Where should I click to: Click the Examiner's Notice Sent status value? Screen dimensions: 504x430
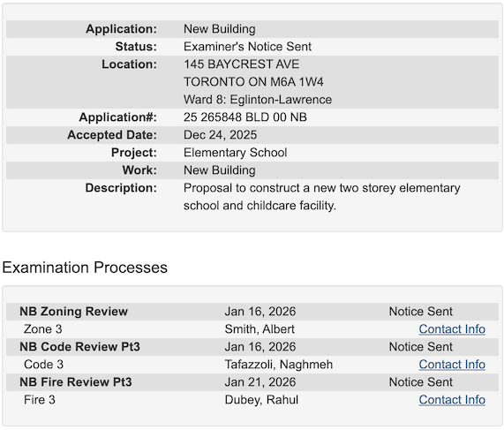(247, 46)
